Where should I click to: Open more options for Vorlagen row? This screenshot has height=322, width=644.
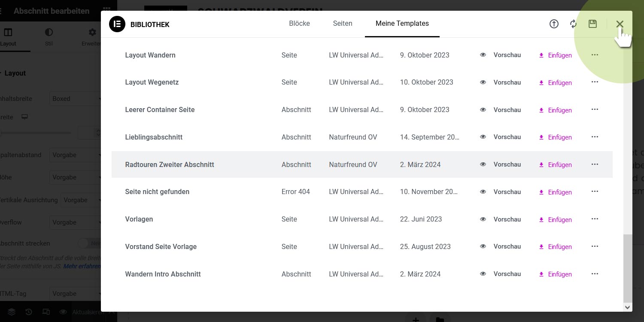(595, 219)
